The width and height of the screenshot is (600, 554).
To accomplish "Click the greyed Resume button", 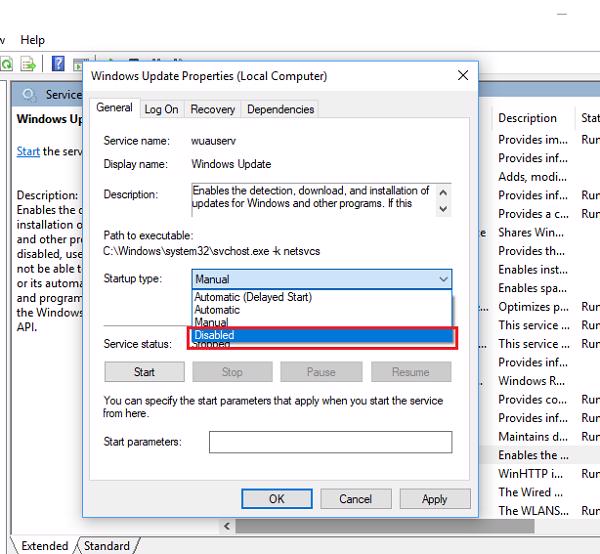I will point(411,372).
